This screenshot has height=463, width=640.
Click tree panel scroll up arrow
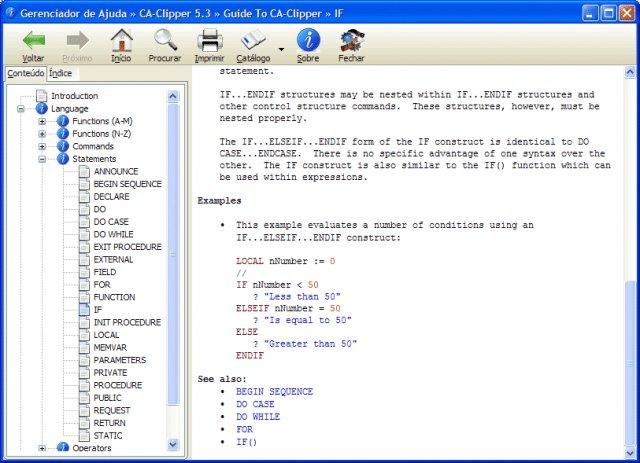[173, 96]
